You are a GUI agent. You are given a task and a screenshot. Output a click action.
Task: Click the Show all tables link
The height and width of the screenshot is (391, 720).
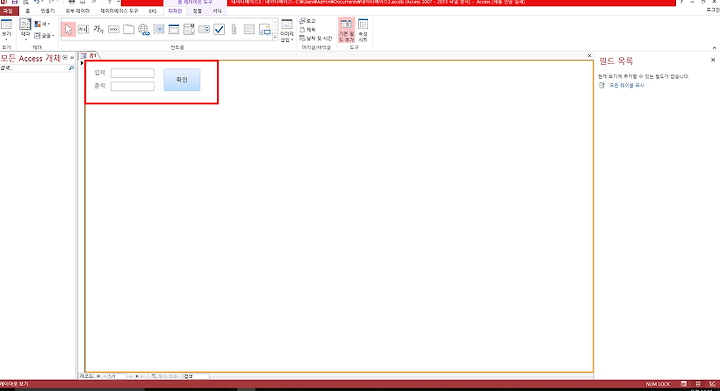[627, 86]
